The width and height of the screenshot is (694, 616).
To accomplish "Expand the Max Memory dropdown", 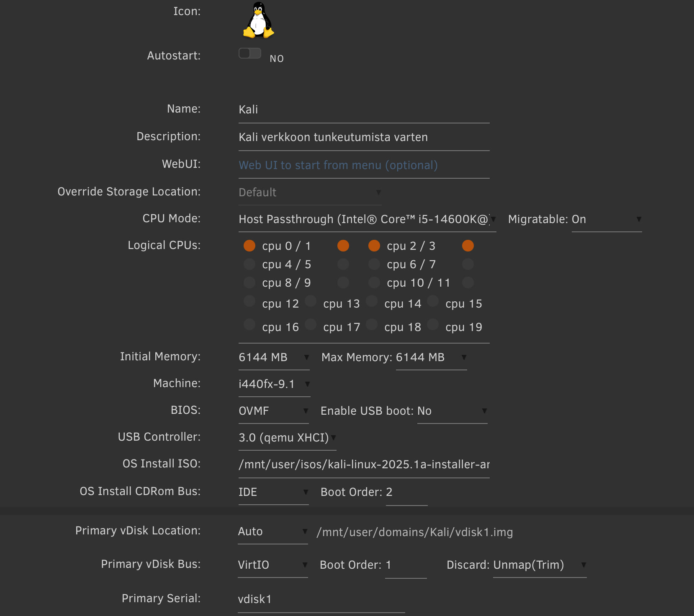I will (431, 357).
